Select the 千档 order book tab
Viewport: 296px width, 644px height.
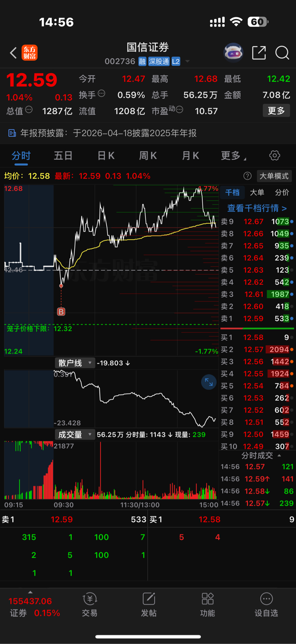click(232, 193)
